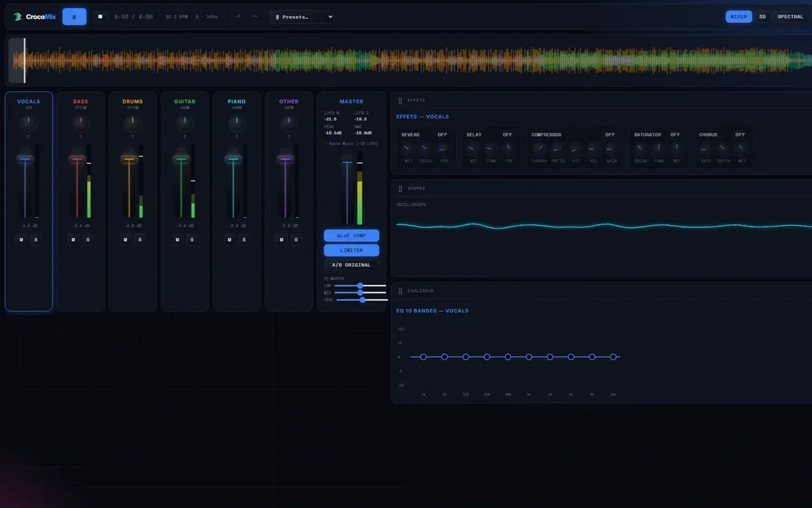This screenshot has width=812, height=508.
Task: Click the DRUMS pan knob
Action: pyautogui.click(x=133, y=122)
